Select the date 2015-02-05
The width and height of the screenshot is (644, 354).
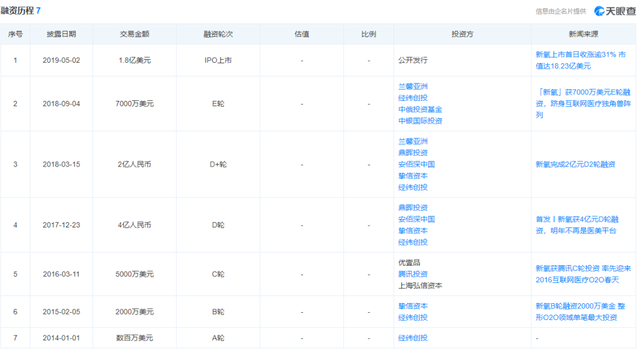coord(61,312)
